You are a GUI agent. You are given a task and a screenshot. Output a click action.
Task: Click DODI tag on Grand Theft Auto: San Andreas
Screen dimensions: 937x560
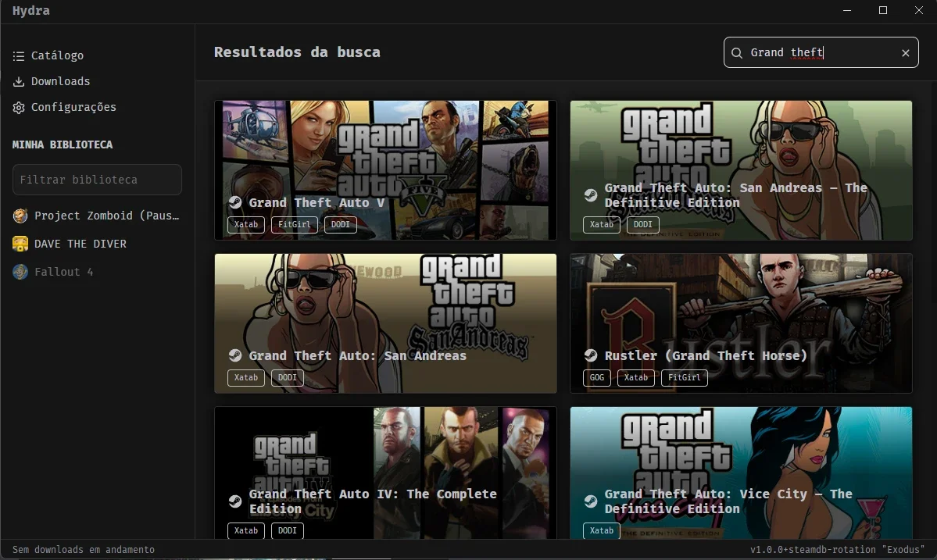point(288,377)
